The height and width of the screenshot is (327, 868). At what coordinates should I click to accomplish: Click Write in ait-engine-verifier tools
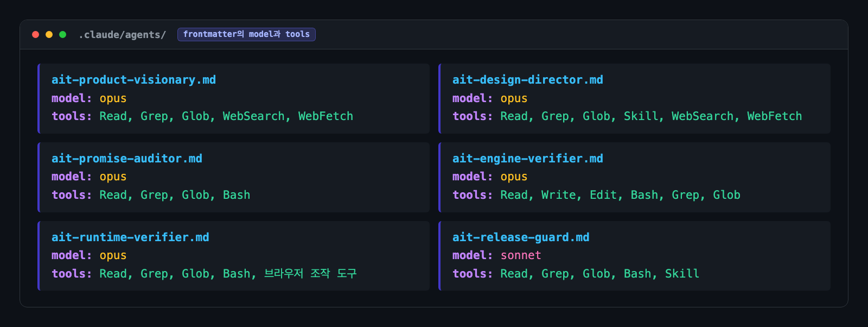(x=558, y=195)
